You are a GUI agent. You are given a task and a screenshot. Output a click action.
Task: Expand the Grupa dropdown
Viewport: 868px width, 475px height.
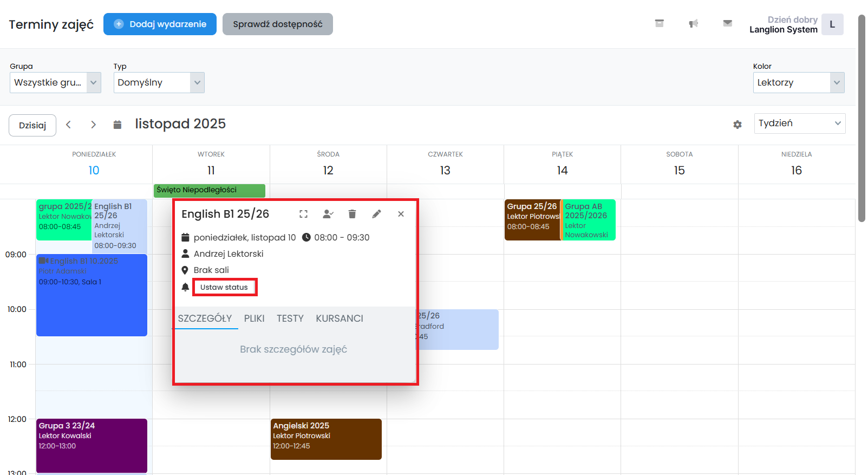tap(55, 83)
